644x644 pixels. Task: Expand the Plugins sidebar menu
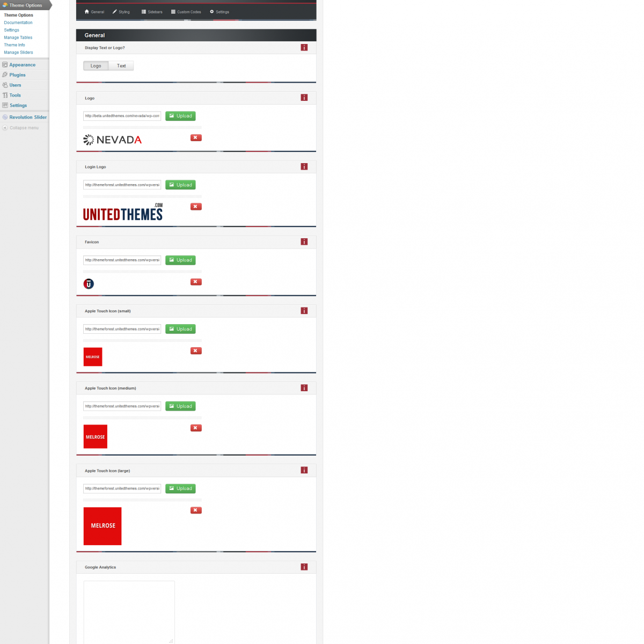coord(17,75)
